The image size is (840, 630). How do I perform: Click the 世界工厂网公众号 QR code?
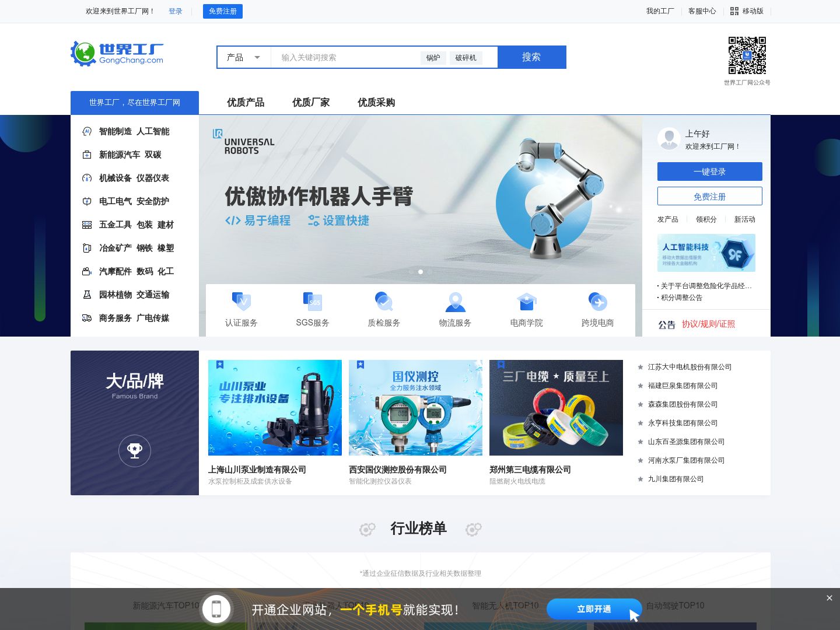(x=747, y=55)
